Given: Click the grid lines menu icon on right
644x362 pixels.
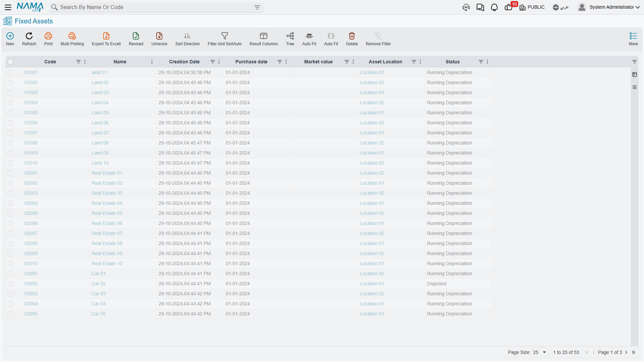Looking at the screenshot, I should coord(635,87).
